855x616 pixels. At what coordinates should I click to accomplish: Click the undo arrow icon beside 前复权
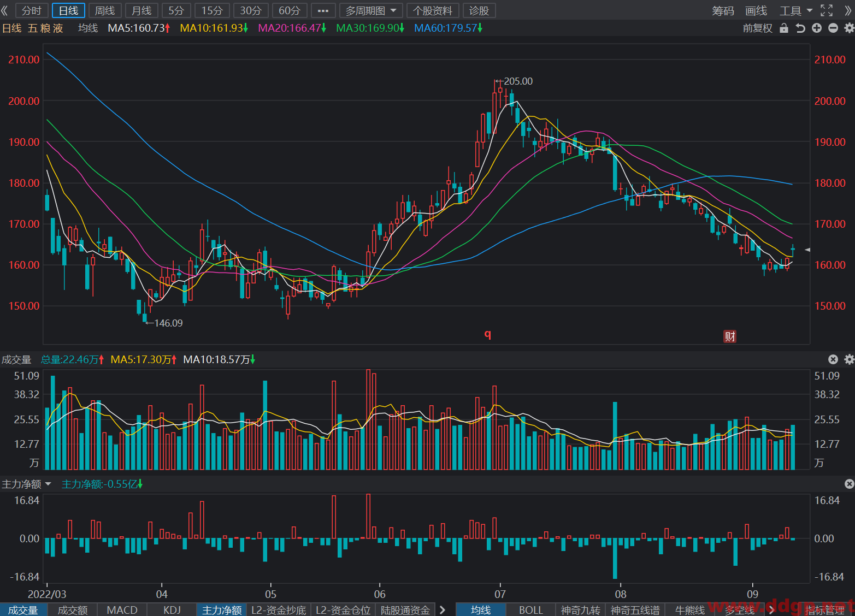point(800,28)
